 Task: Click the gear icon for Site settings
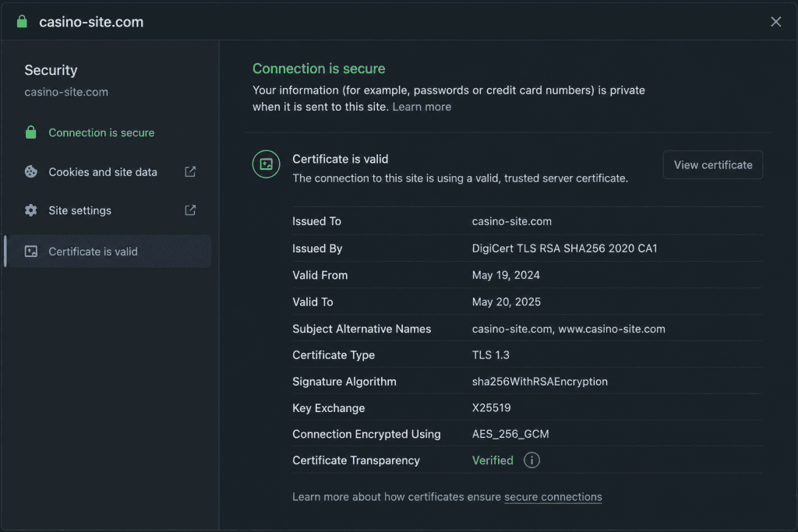pos(31,210)
